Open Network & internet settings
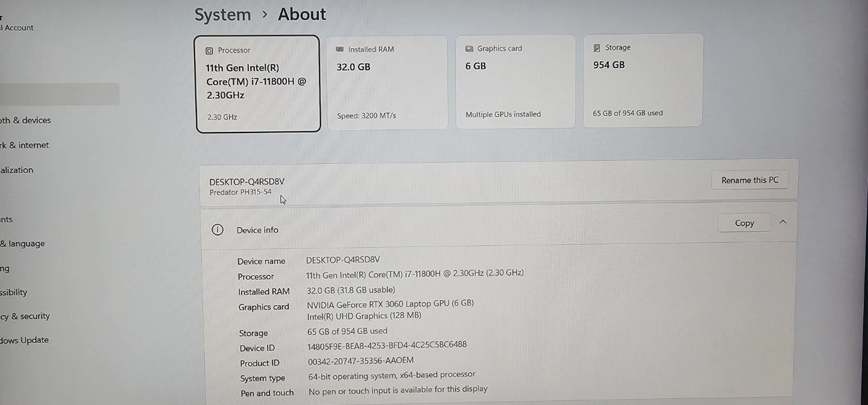Screen dimensions: 868x405 pos(25,145)
